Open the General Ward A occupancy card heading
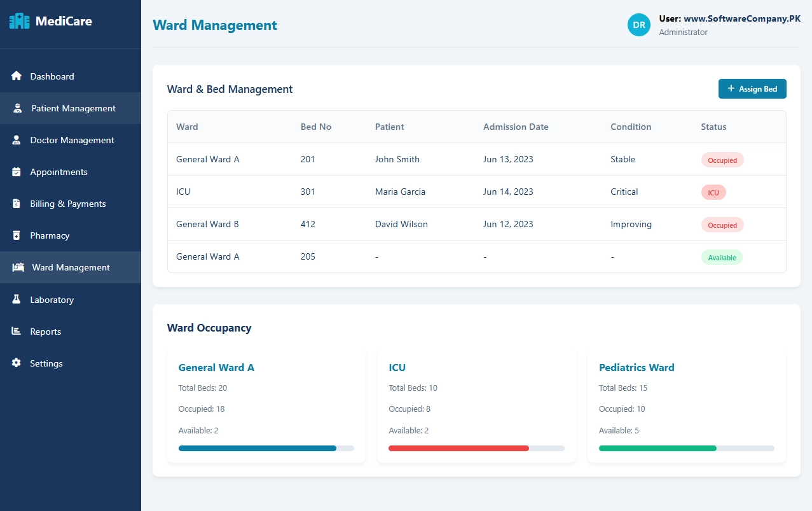Screen dimensions: 812x511 (x=216, y=367)
